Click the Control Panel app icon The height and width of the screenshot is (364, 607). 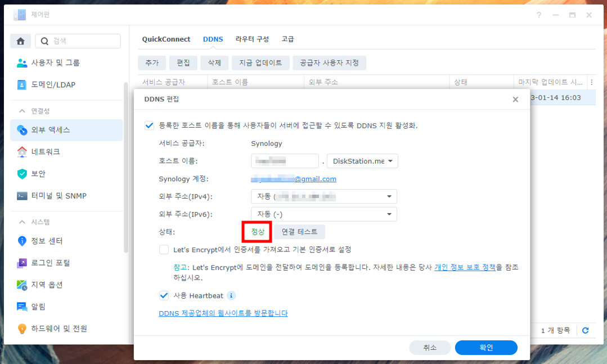tap(20, 15)
